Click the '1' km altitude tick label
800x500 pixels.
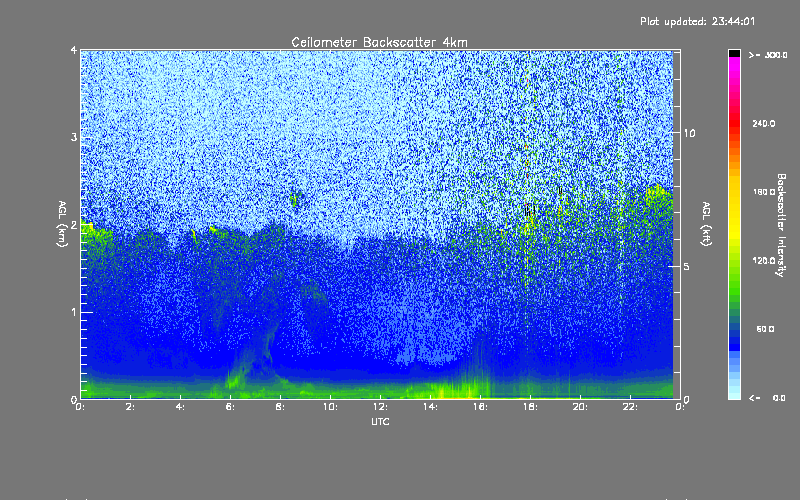tap(74, 312)
